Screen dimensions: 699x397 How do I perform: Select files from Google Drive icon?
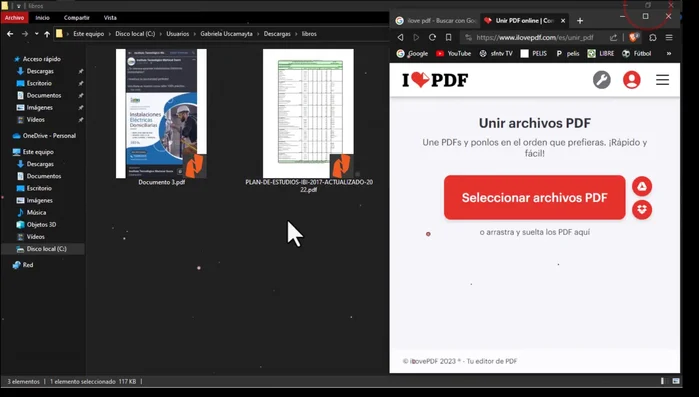point(642,186)
